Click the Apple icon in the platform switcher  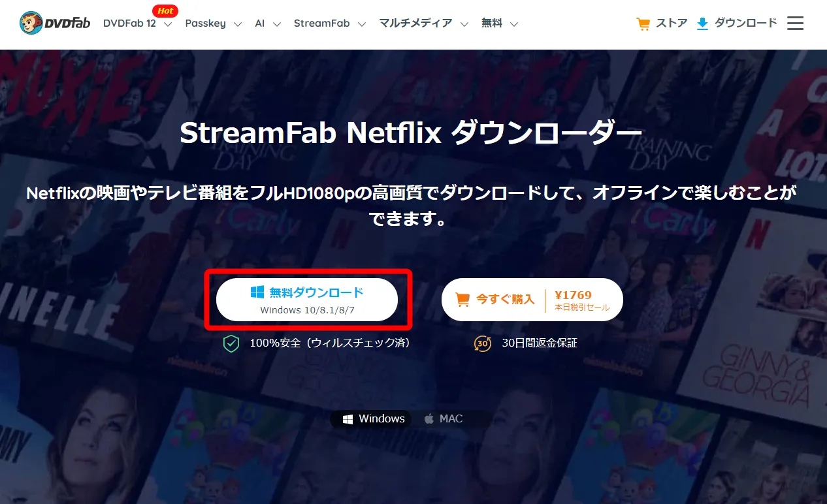click(429, 419)
